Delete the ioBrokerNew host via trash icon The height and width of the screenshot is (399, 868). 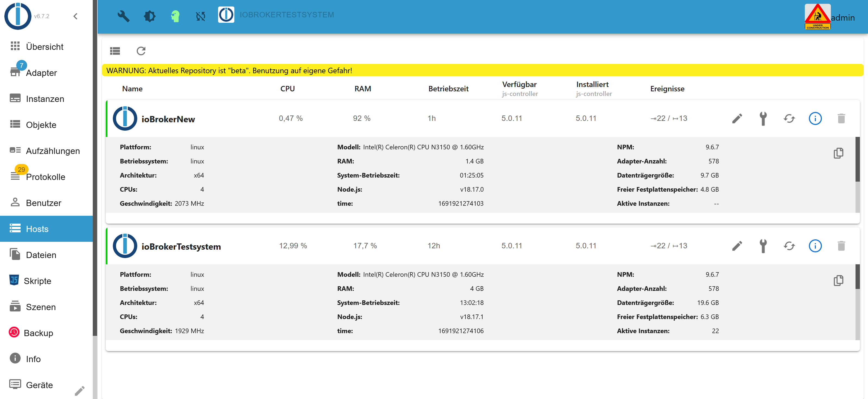click(841, 118)
